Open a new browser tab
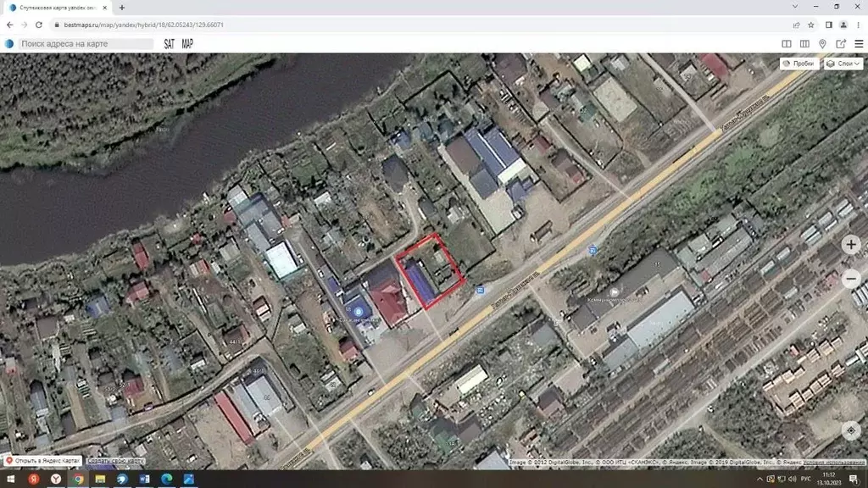 click(x=122, y=8)
